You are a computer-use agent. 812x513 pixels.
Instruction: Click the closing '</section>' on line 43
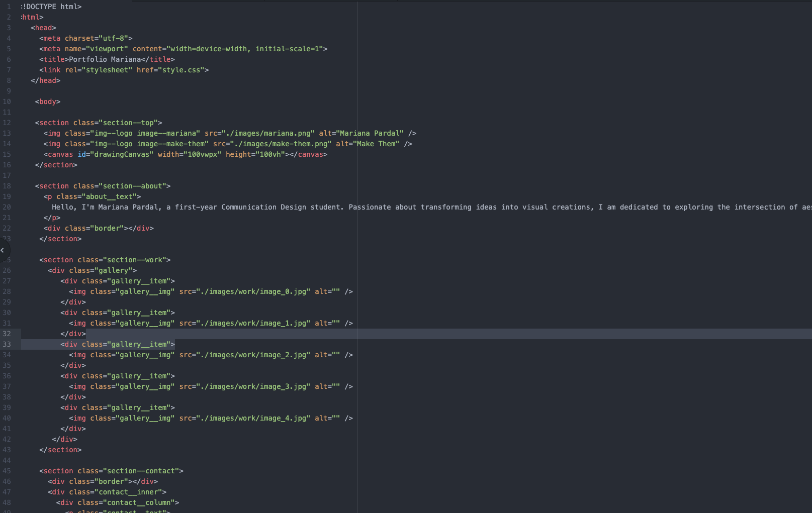[x=60, y=450]
